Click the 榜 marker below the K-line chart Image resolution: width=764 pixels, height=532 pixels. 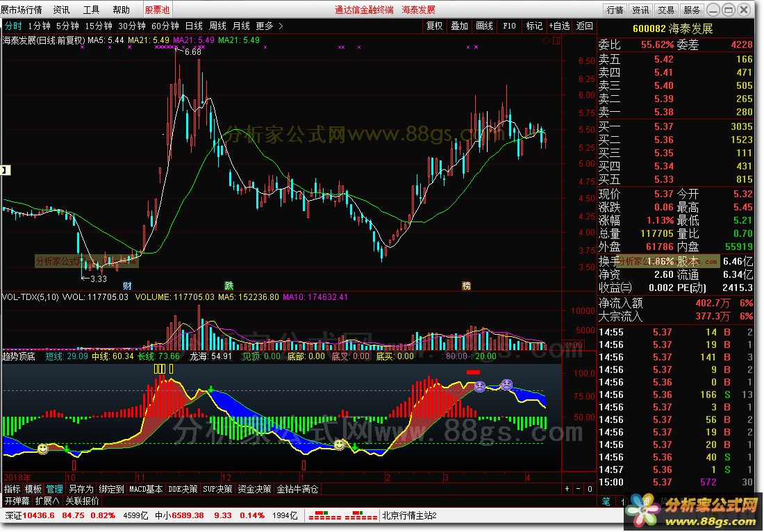point(466,285)
